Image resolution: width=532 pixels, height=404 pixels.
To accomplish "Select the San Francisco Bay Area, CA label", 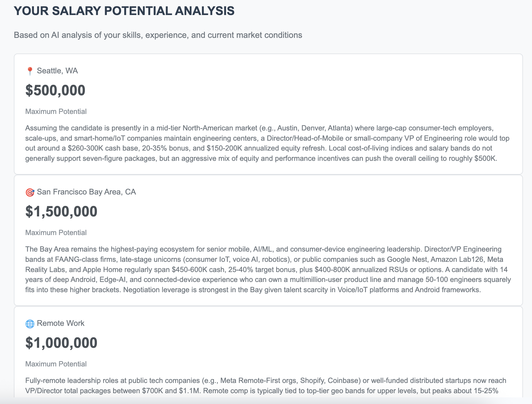I will click(x=86, y=192).
